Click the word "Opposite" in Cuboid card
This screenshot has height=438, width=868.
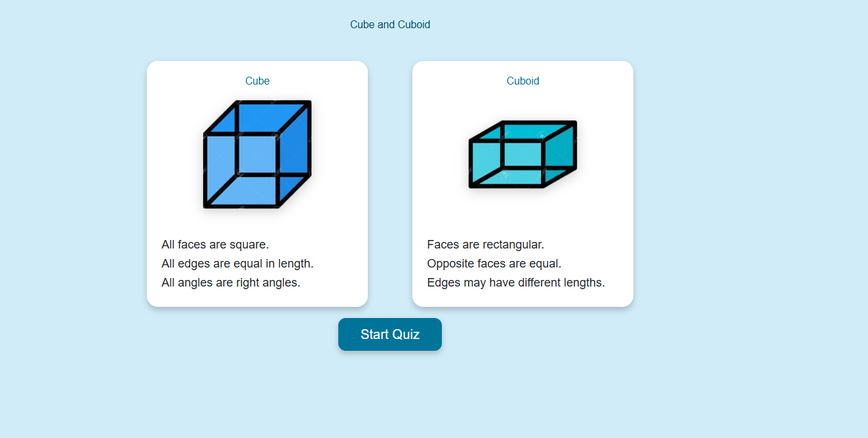[x=448, y=264]
